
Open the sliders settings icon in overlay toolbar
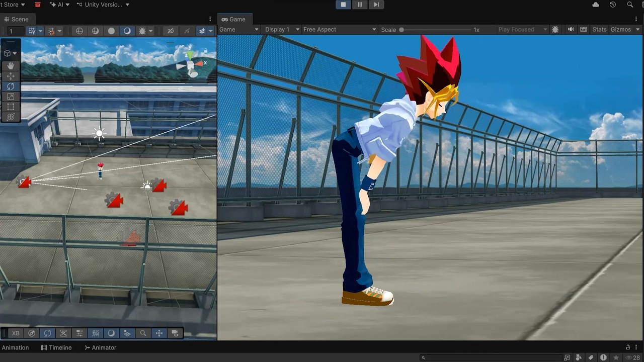(79, 333)
